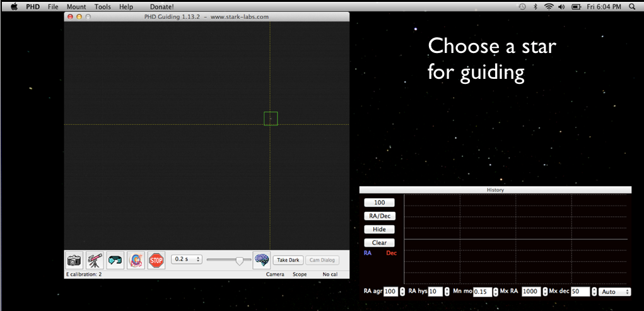The height and width of the screenshot is (311, 644).
Task: Click the Wi-Fi status icon
Action: pos(548,6)
